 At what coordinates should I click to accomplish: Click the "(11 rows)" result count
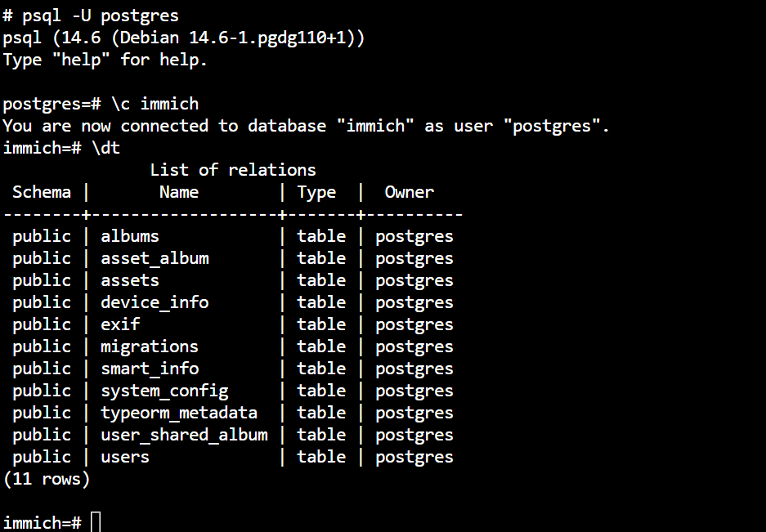click(x=47, y=479)
